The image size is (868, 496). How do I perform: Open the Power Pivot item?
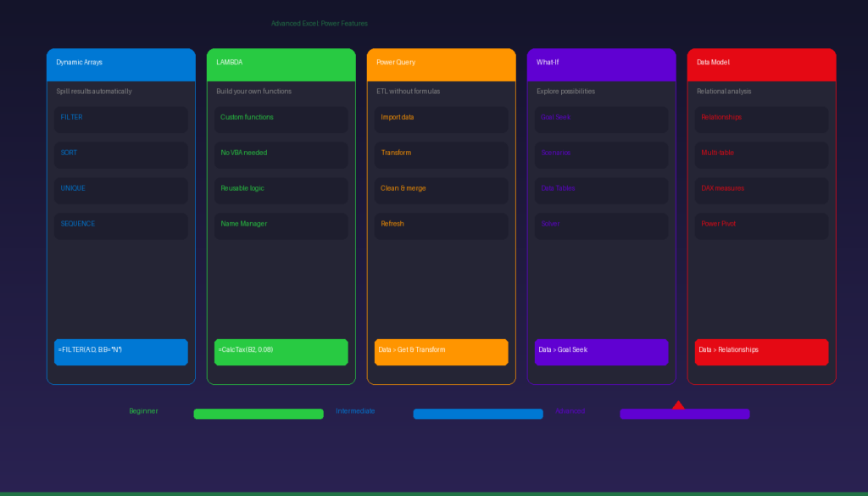pos(761,226)
